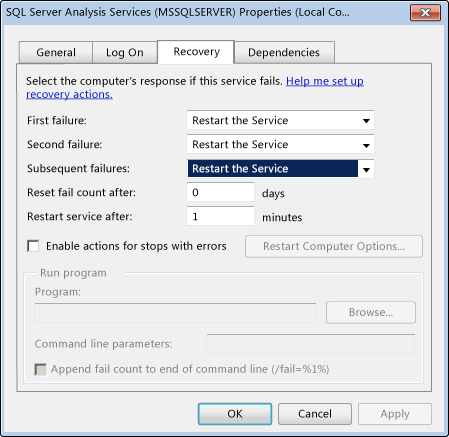
Task: Expand the First failure dropdown
Action: click(x=280, y=120)
